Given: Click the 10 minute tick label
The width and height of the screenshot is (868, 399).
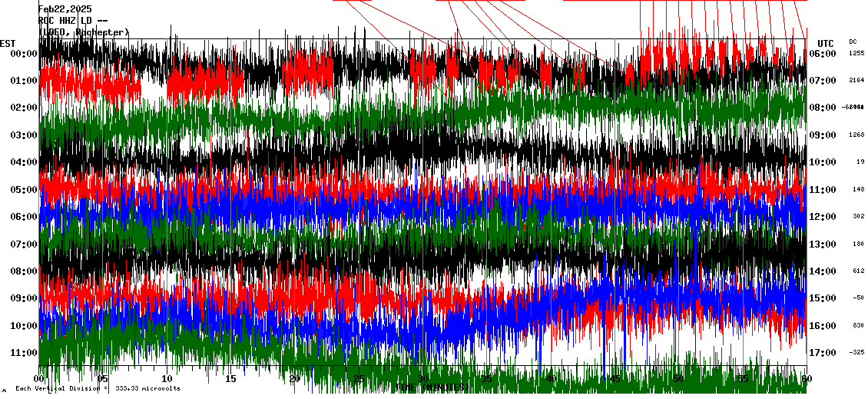Looking at the screenshot, I should pos(167,379).
